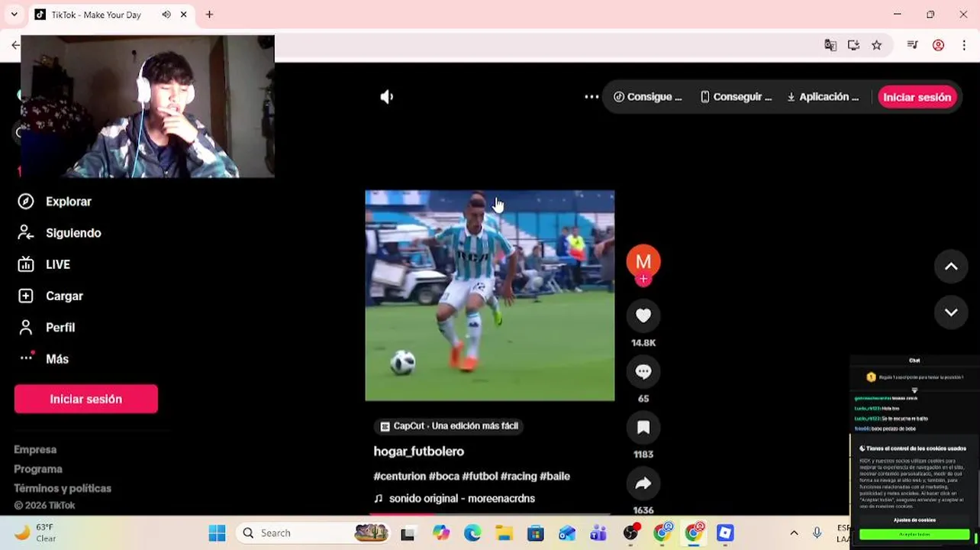Open a new Chrome tab
This screenshot has height=550, width=980.
[209, 15]
